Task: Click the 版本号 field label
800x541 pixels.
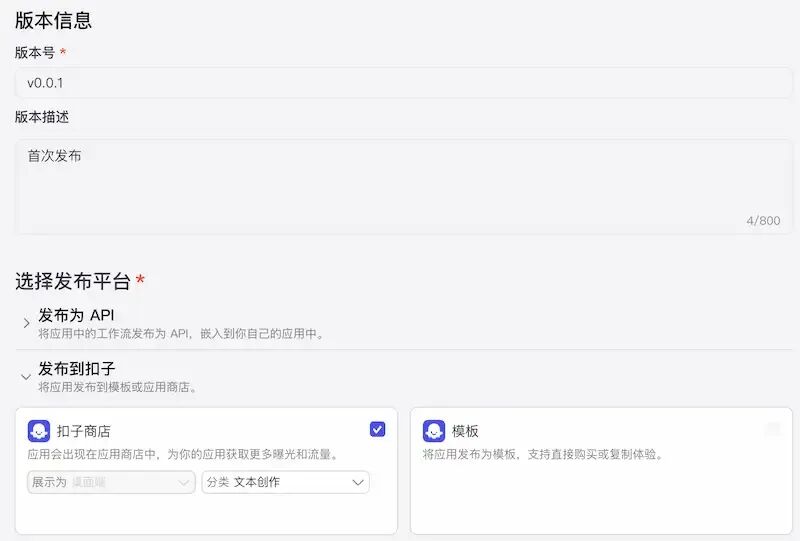Action: [35, 53]
